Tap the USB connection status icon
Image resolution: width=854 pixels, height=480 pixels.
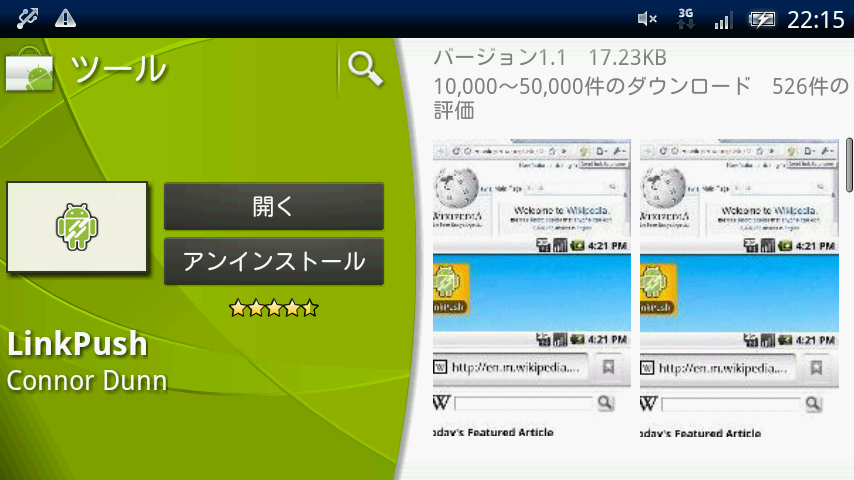coord(27,18)
